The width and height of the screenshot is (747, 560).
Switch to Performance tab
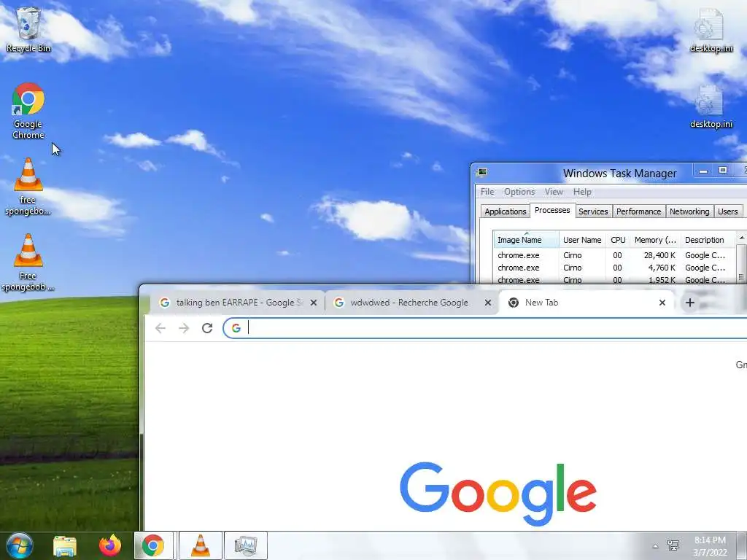pos(638,211)
